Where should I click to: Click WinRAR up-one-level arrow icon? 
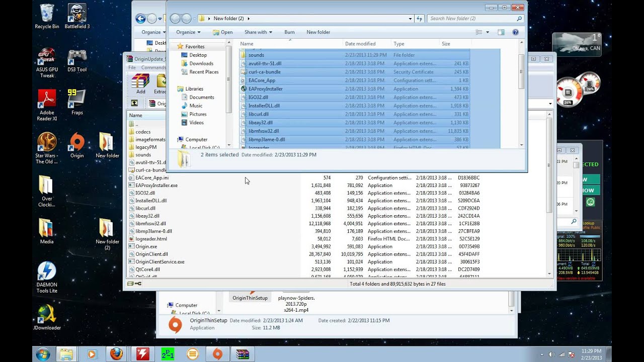[x=134, y=103]
